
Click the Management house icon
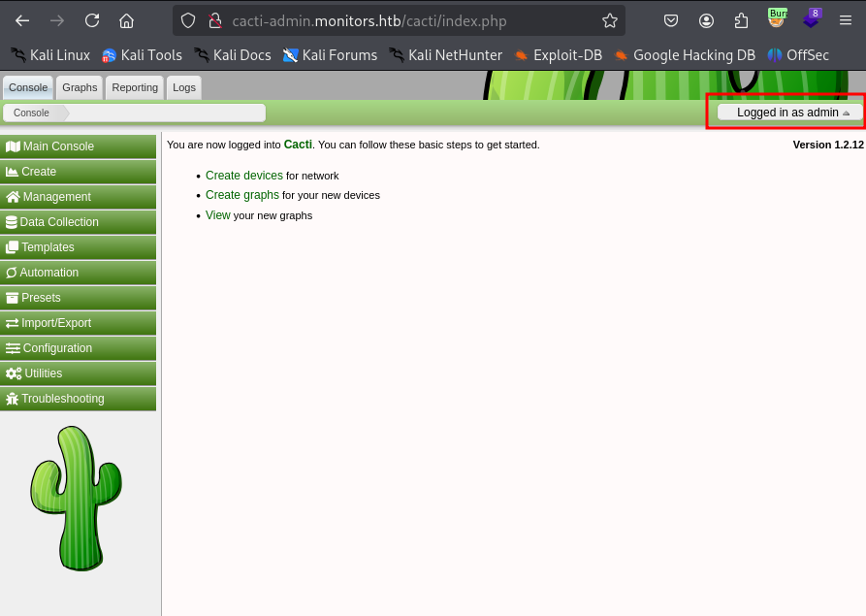tap(13, 197)
